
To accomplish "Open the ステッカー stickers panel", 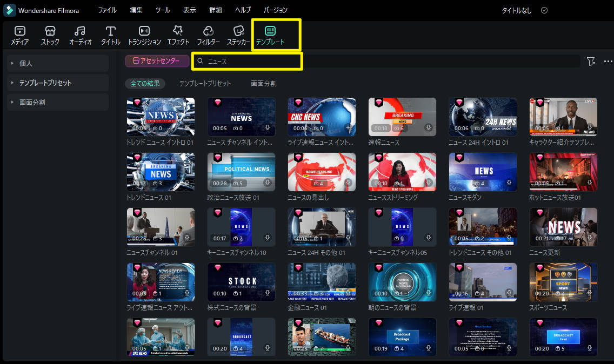I will click(238, 35).
